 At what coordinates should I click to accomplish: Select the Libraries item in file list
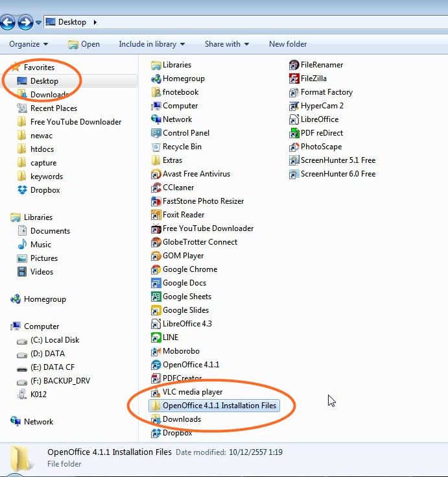[171, 65]
